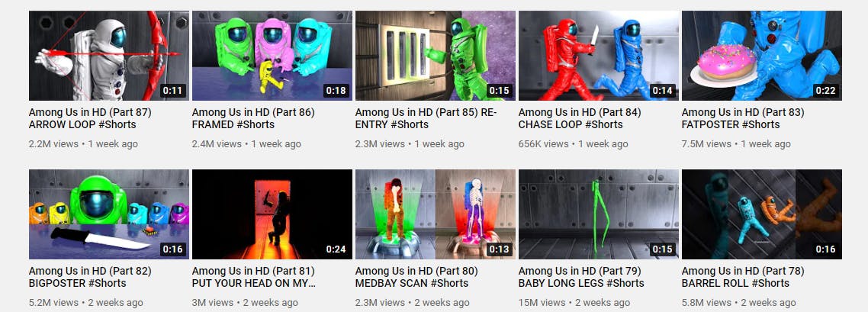
Task: Open the BIGPOSTER knife thumbnail
Action: click(109, 214)
